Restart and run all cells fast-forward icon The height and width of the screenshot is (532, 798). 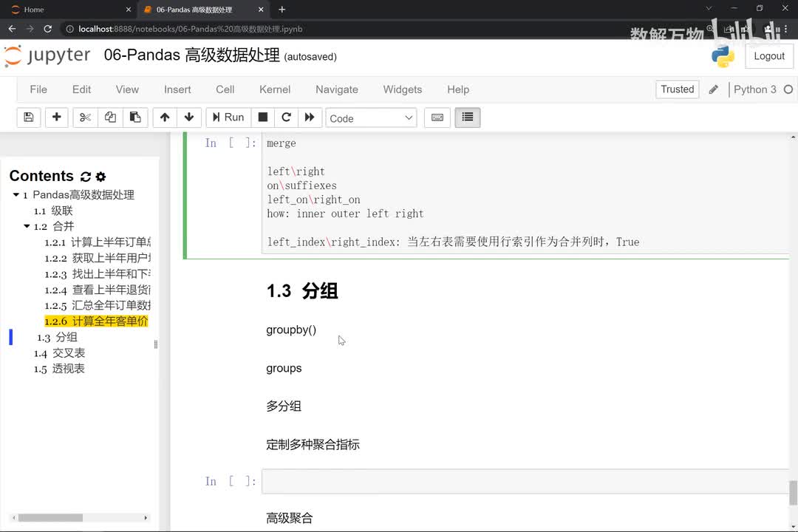310,117
